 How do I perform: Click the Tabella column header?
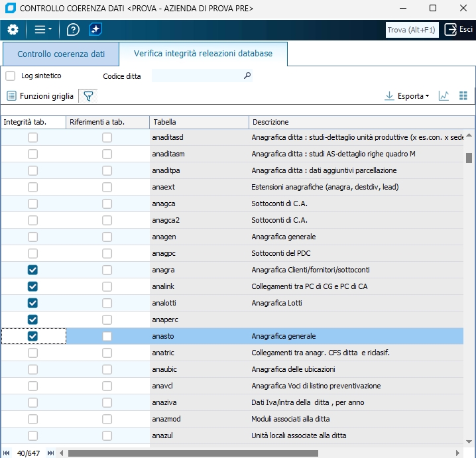coord(199,122)
